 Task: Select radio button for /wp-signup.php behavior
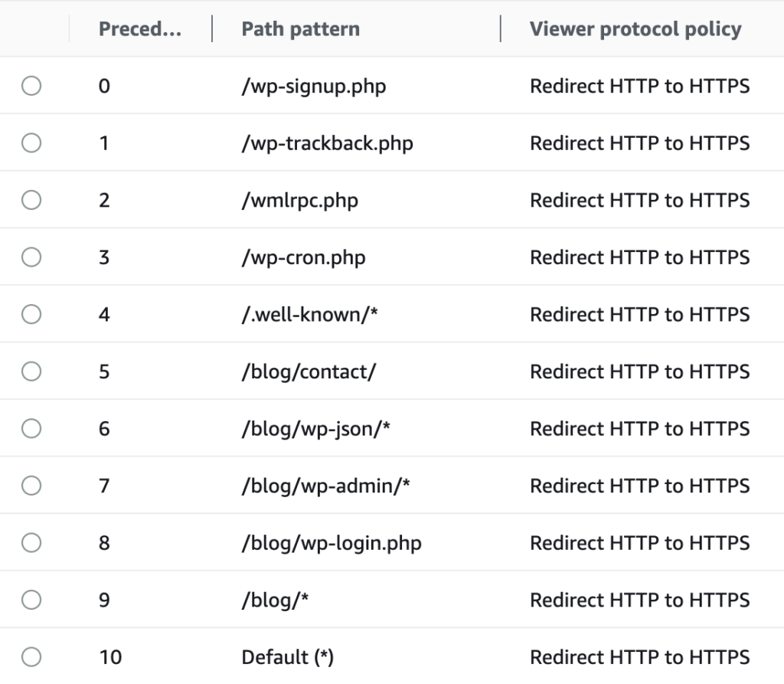(31, 86)
